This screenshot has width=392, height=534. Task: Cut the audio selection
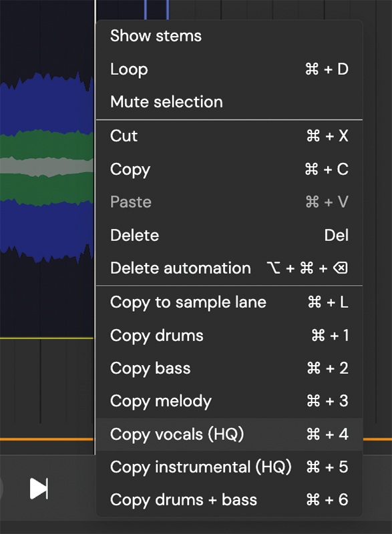(x=124, y=136)
